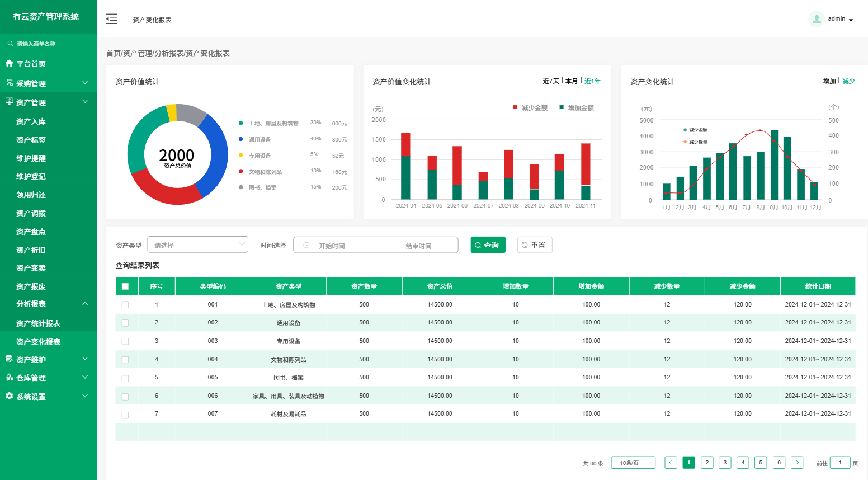868x480 pixels.
Task: Select the checkbox for 文物和陈列品 row
Action: point(125,360)
